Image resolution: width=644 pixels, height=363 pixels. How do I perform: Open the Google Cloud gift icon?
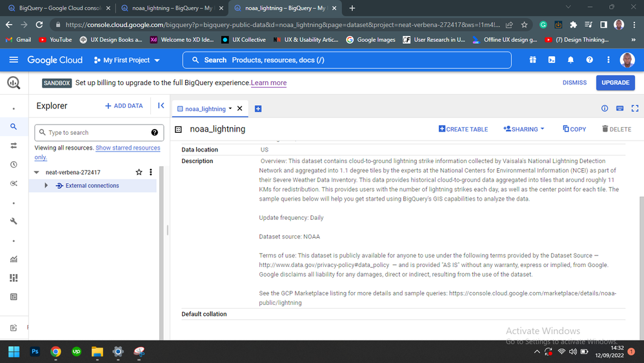click(x=533, y=60)
